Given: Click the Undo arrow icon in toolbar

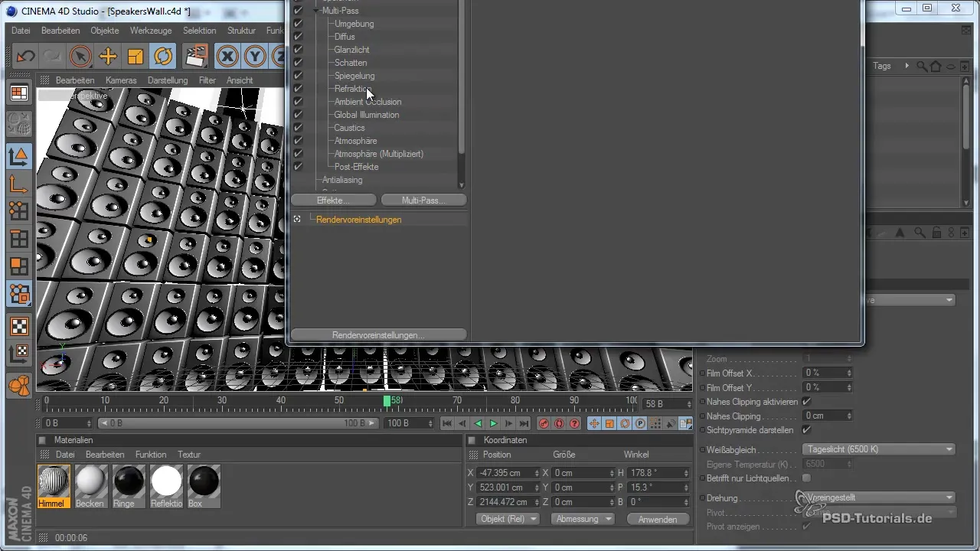Looking at the screenshot, I should [x=26, y=57].
